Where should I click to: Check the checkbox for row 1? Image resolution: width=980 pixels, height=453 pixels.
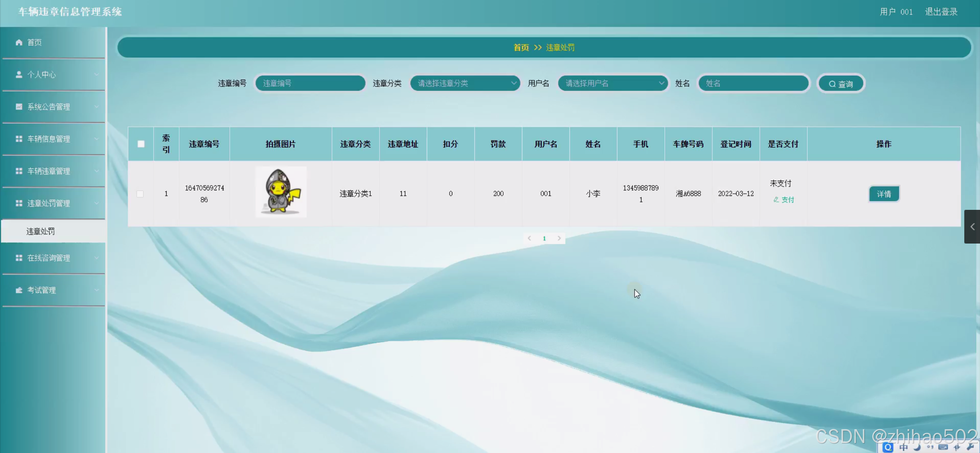140,194
